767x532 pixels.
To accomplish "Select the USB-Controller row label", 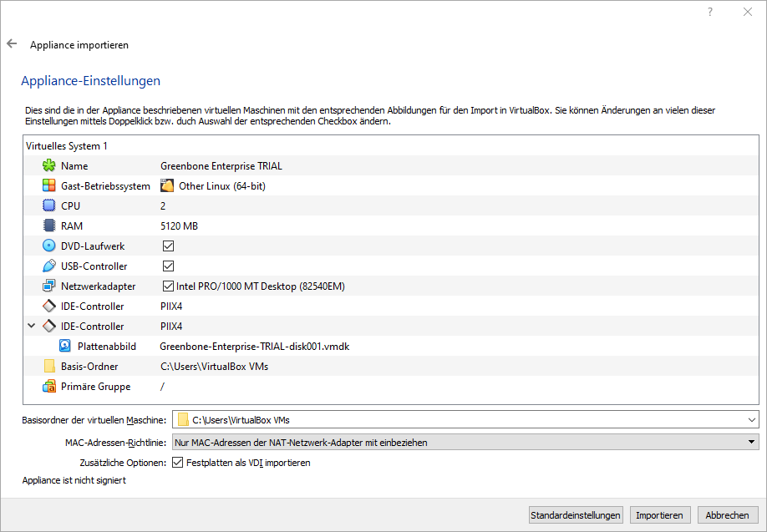I will point(94,266).
